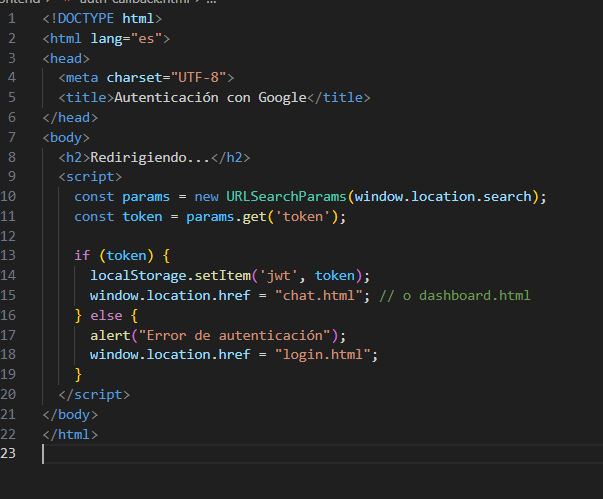Image resolution: width=603 pixels, height=499 pixels.
Task: Click the title text 'Autenticación con Google'
Action: 210,98
